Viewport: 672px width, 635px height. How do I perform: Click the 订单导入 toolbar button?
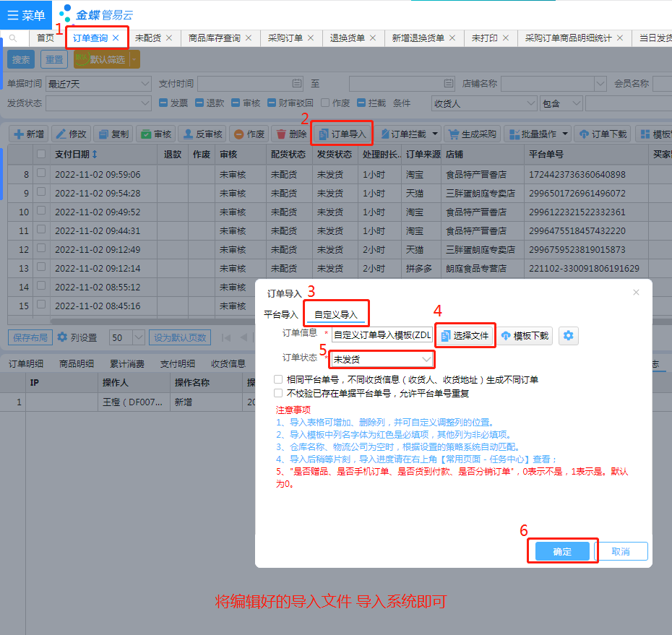[x=343, y=134]
